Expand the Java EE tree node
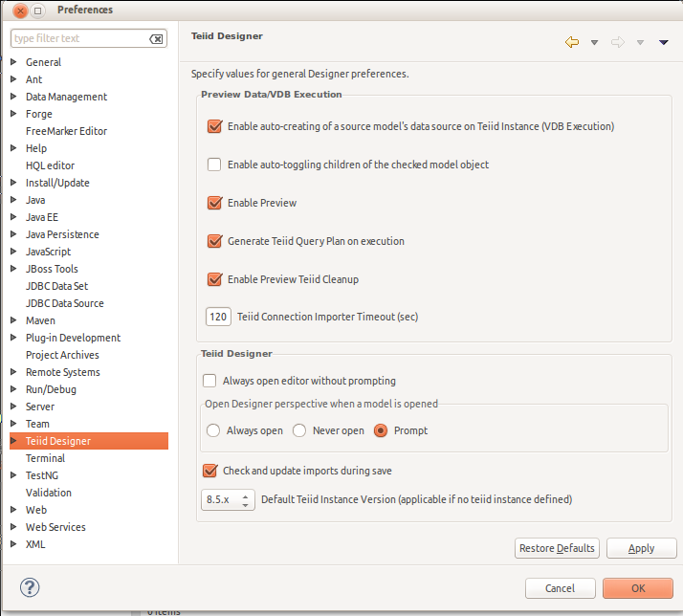The height and width of the screenshot is (616, 683). 14,217
